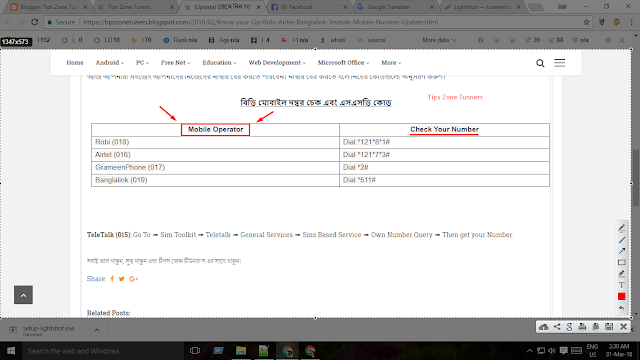Search similar images on Google
This screenshot has height=360, width=640.
click(x=569, y=327)
